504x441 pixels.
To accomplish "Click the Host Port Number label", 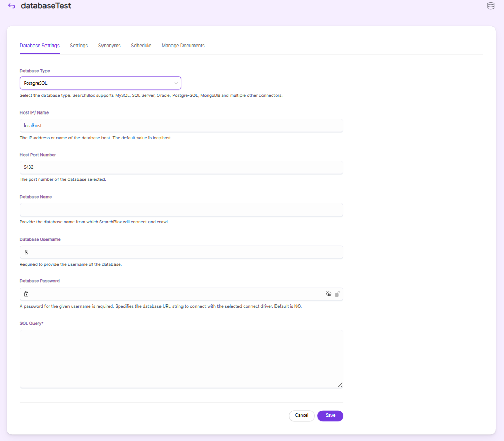I will (38, 155).
